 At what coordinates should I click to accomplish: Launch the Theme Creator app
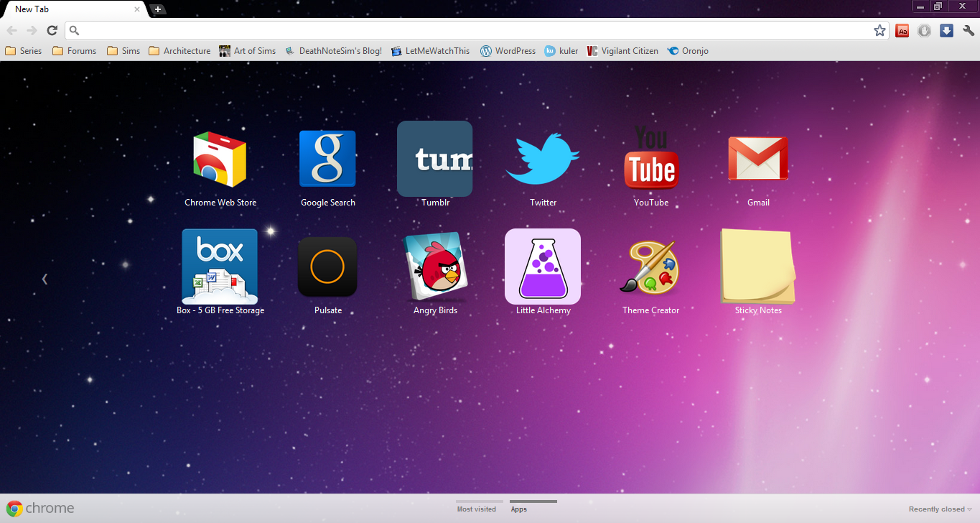click(x=650, y=267)
